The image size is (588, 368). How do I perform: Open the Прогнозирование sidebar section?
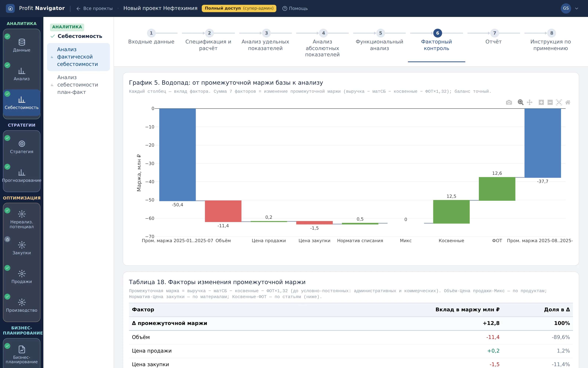[x=22, y=176]
